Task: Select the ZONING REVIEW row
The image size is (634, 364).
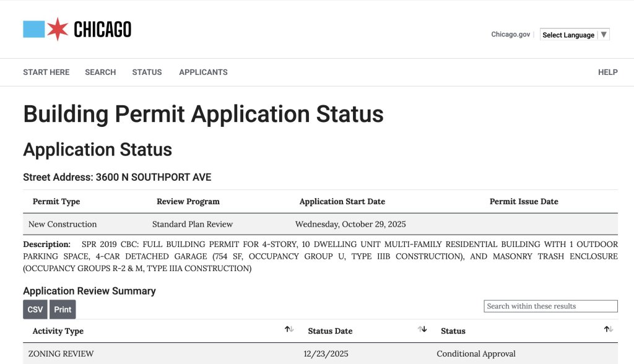Action: coord(61,354)
